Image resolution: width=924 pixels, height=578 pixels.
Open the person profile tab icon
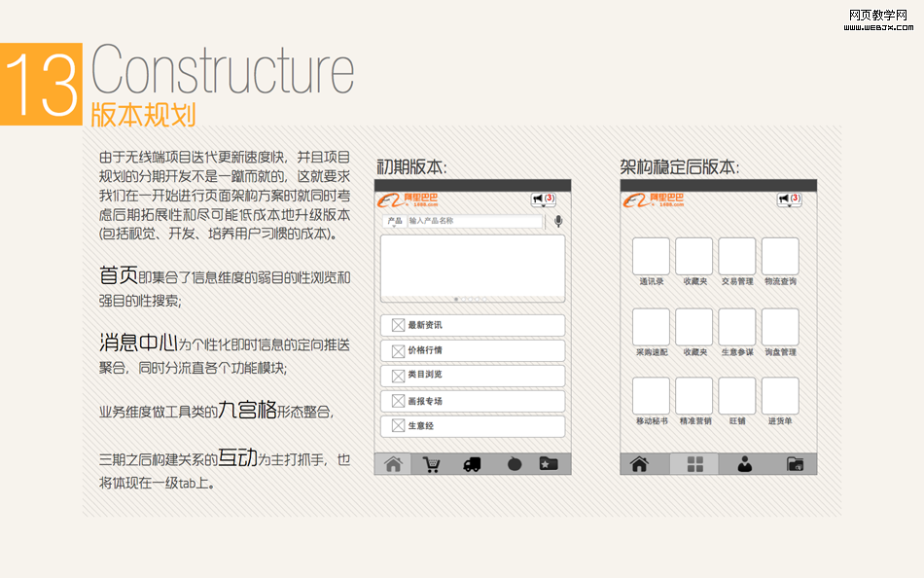744,464
